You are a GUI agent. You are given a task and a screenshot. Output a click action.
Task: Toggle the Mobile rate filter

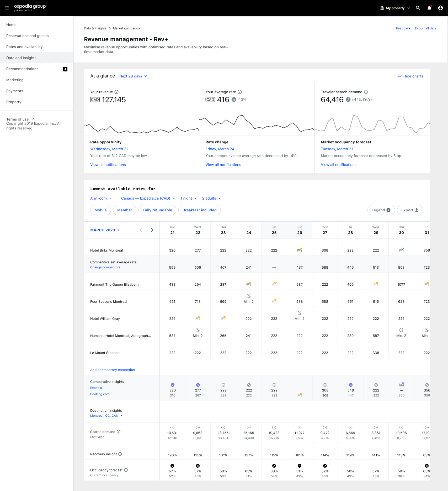100,210
